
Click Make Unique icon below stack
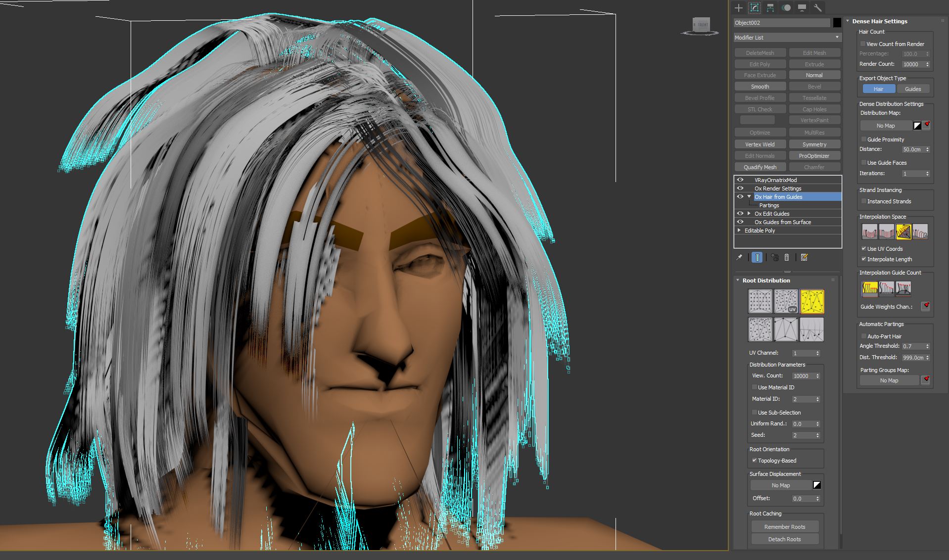click(775, 257)
